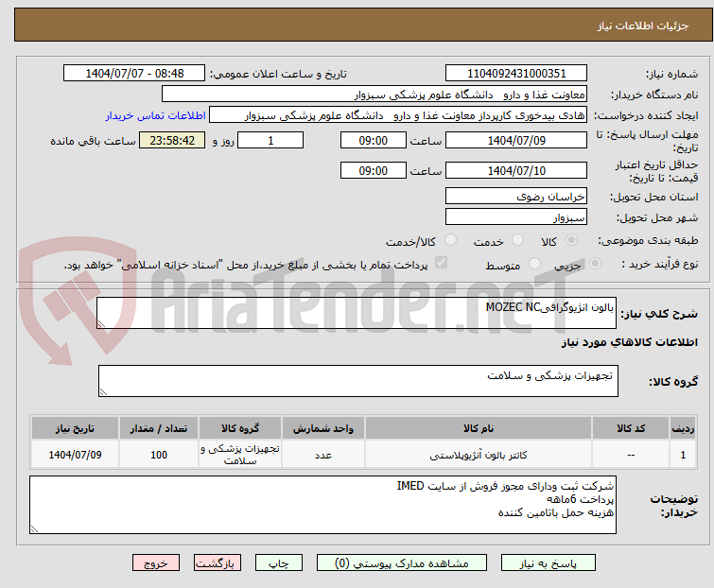Viewport: 714px width, 588px height.
Task: Click the city field سبزوار
Action: click(516, 217)
